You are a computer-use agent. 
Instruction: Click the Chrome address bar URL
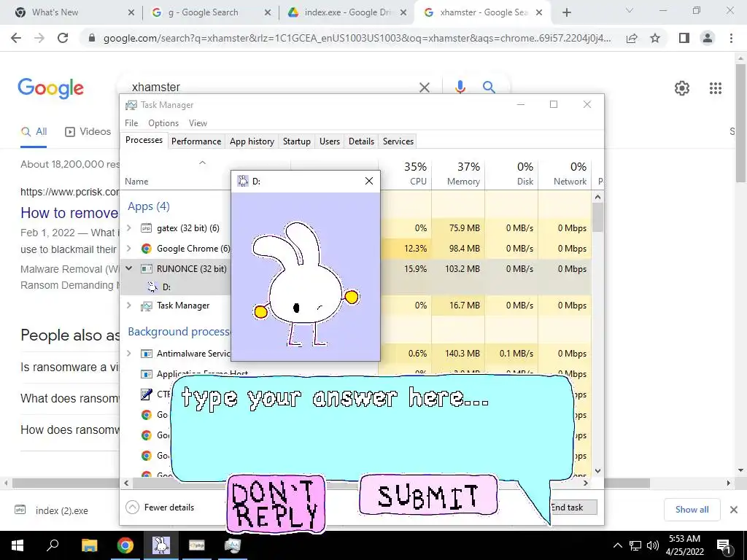(x=357, y=38)
